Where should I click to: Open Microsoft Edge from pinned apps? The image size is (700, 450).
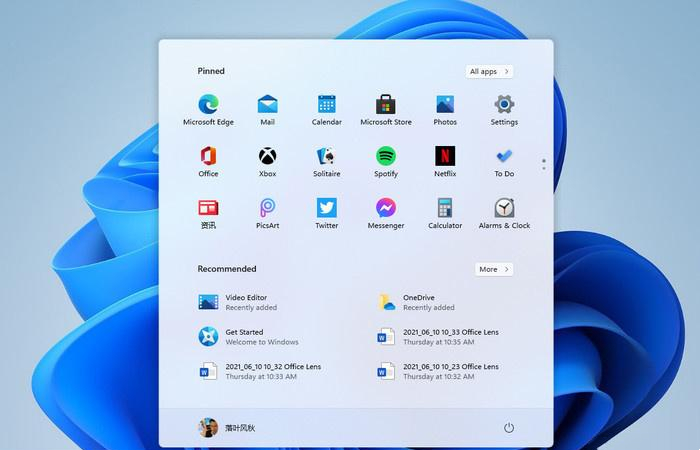208,104
